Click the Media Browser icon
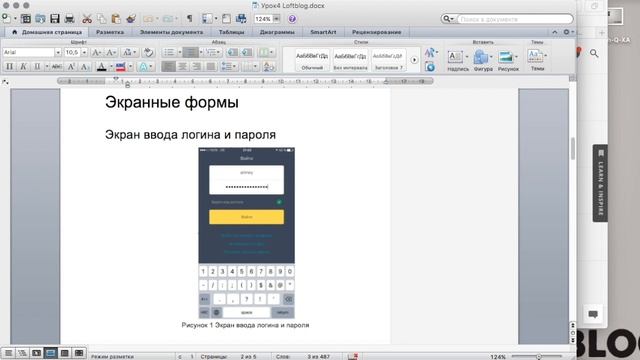The width and height of the screenshot is (640, 360). pyautogui.click(x=241, y=19)
